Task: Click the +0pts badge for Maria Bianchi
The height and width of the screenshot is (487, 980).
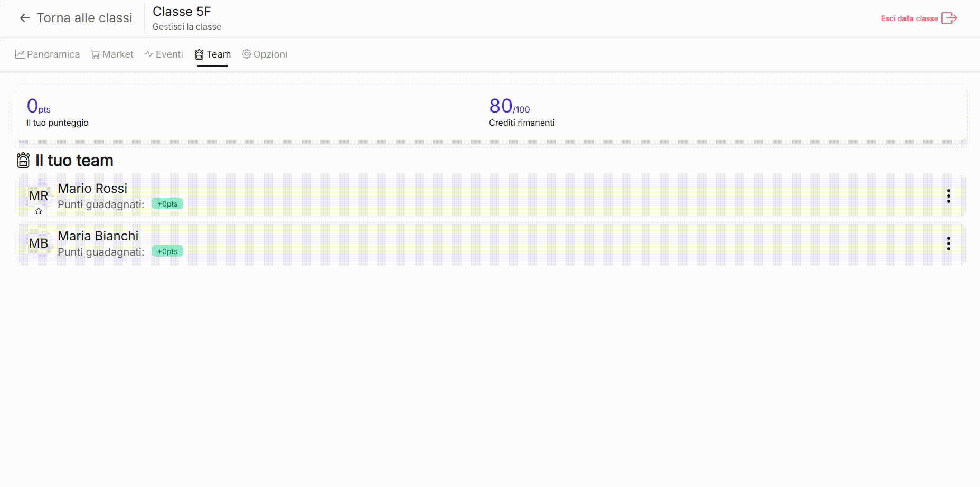Action: (167, 251)
